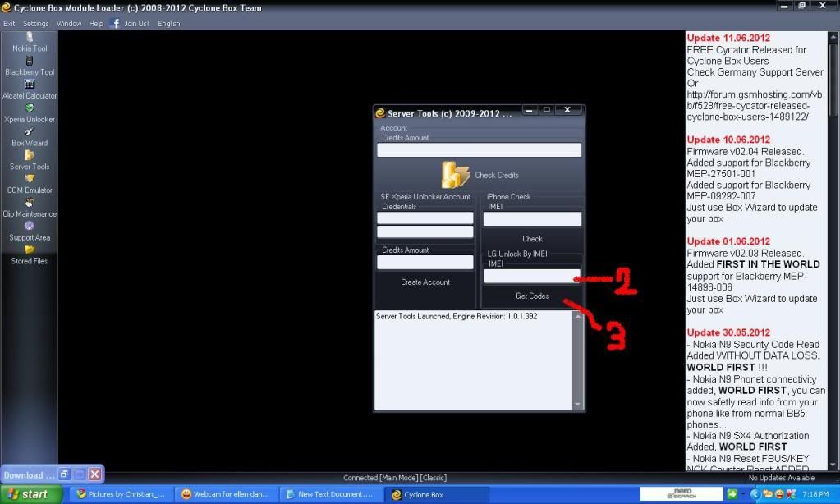The height and width of the screenshot is (504, 840).
Task: Click the No Updates Available status text
Action: point(781,478)
